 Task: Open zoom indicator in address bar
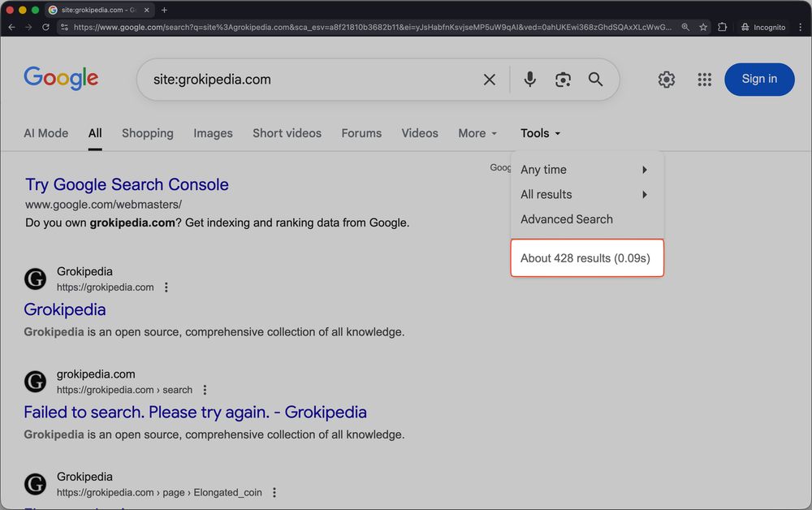click(x=685, y=27)
